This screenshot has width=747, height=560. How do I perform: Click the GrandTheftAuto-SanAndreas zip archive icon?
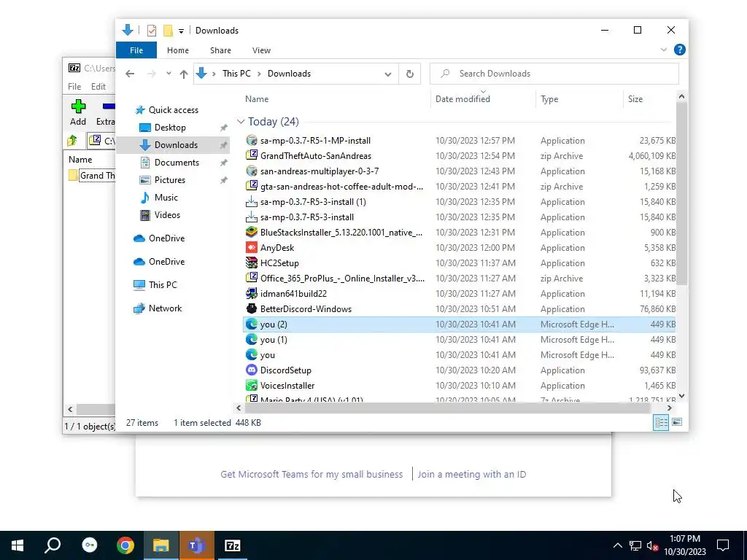click(x=252, y=156)
